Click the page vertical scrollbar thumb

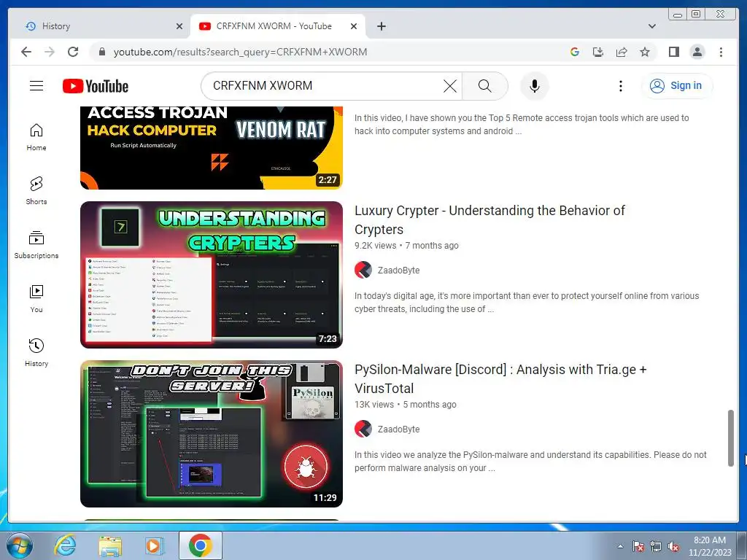coord(730,437)
